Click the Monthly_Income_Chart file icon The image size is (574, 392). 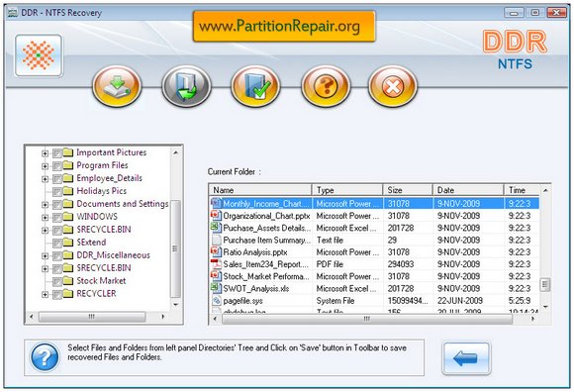point(217,203)
